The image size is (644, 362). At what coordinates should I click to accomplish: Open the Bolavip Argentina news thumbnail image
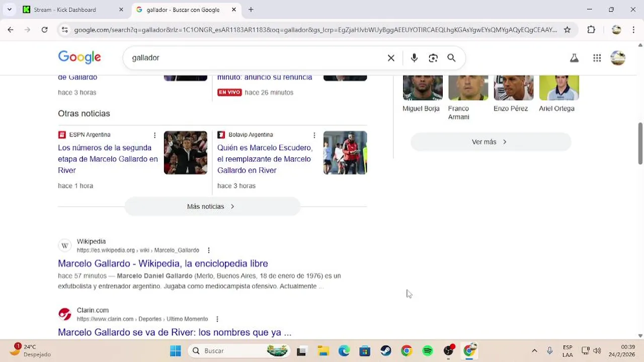point(345,153)
